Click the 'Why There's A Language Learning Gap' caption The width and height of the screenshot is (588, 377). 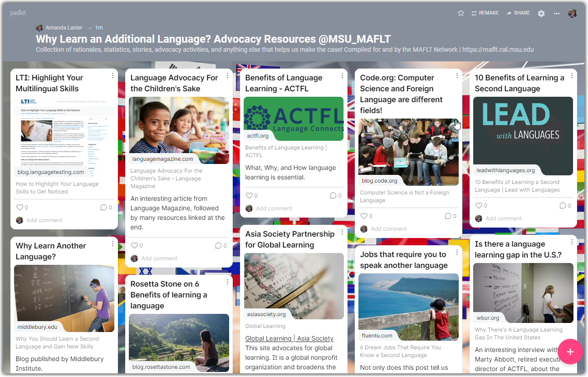[519, 333]
